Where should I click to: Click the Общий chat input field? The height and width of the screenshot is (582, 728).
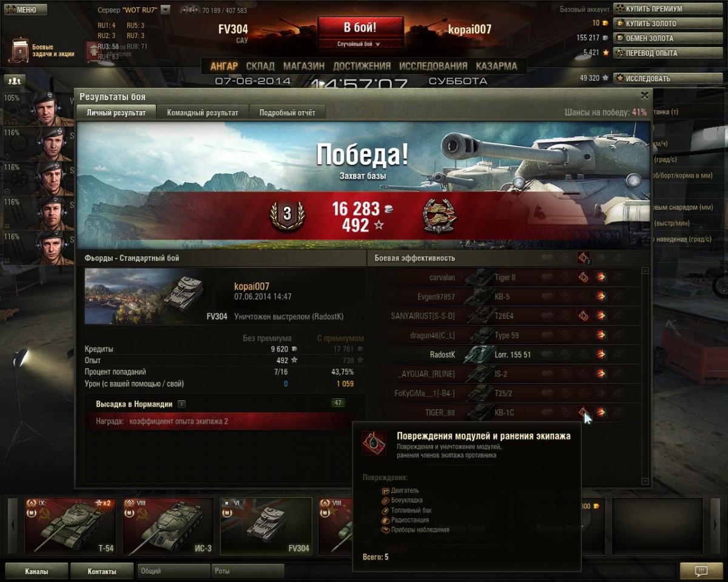(174, 570)
